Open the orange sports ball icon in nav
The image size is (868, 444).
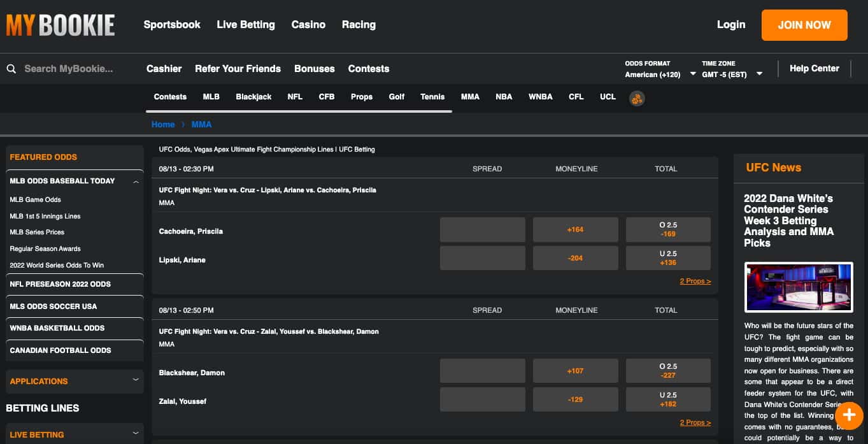pos(637,98)
